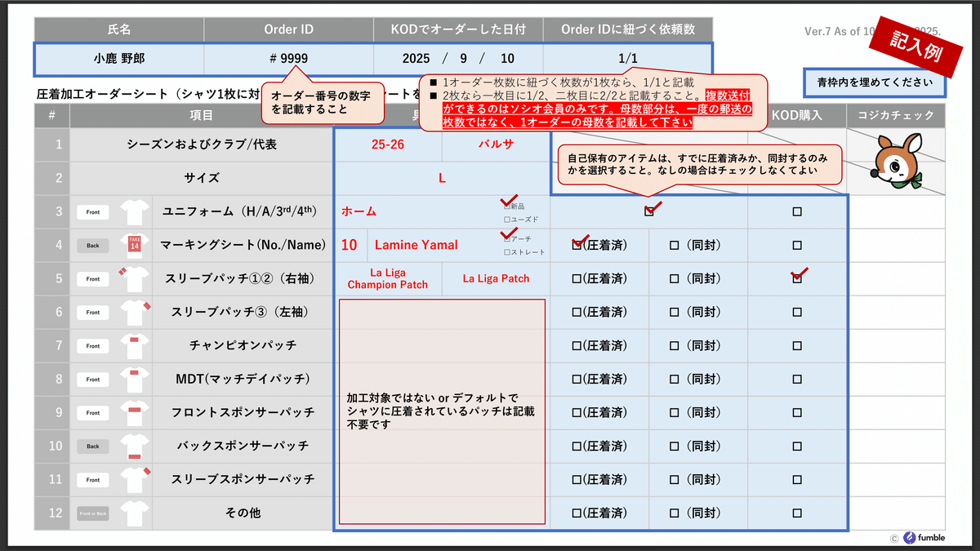Check KOD購入 checkbox in the ユニフォーム row
Image resolution: width=980 pixels, height=551 pixels.
[797, 211]
